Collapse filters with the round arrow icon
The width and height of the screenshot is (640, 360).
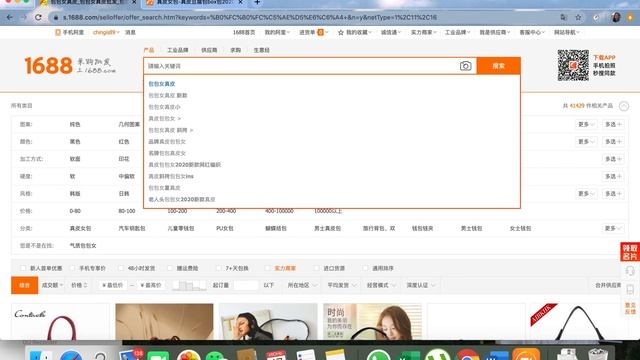tap(624, 106)
